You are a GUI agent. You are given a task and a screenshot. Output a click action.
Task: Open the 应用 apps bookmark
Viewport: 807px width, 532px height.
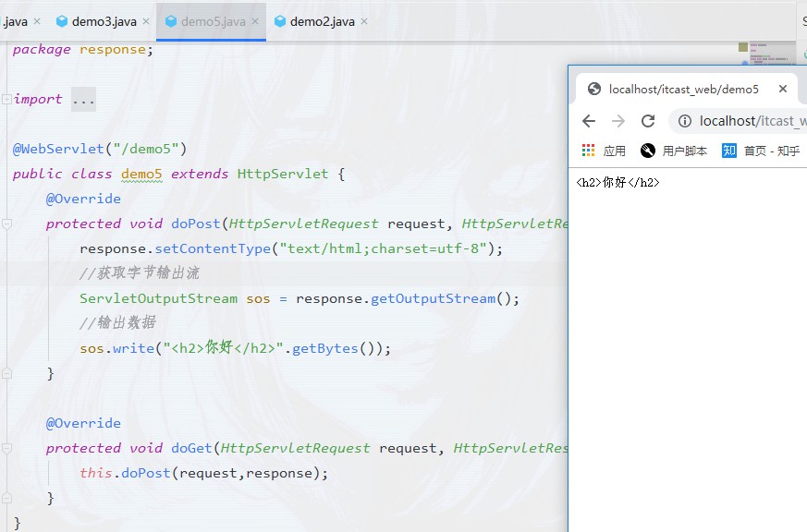[x=604, y=151]
